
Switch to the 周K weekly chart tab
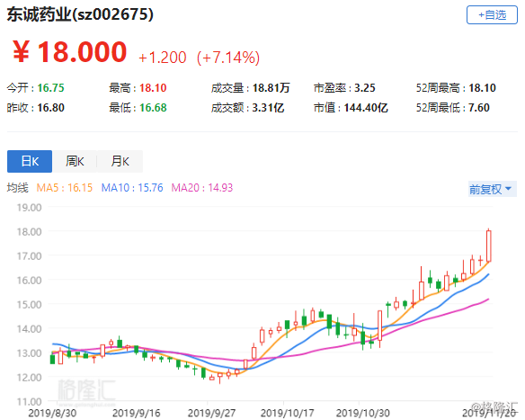75,162
